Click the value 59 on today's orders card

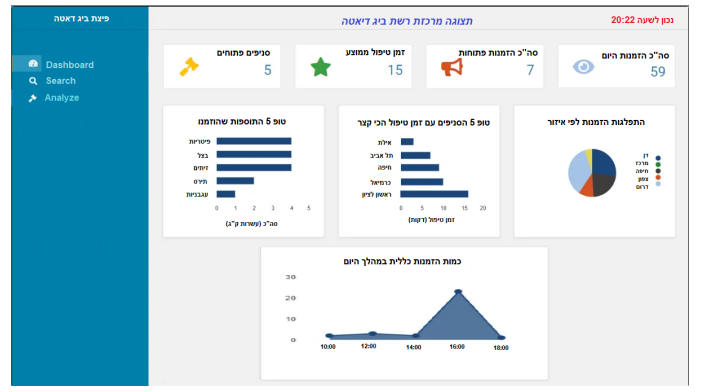pyautogui.click(x=658, y=72)
